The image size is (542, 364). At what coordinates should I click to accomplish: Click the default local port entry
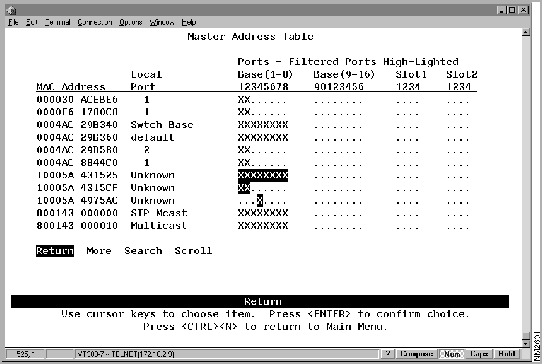(x=152, y=137)
